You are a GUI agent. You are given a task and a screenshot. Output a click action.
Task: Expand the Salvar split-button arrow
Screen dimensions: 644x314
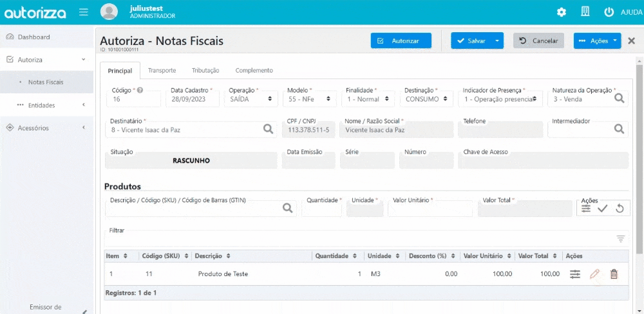[497, 41]
